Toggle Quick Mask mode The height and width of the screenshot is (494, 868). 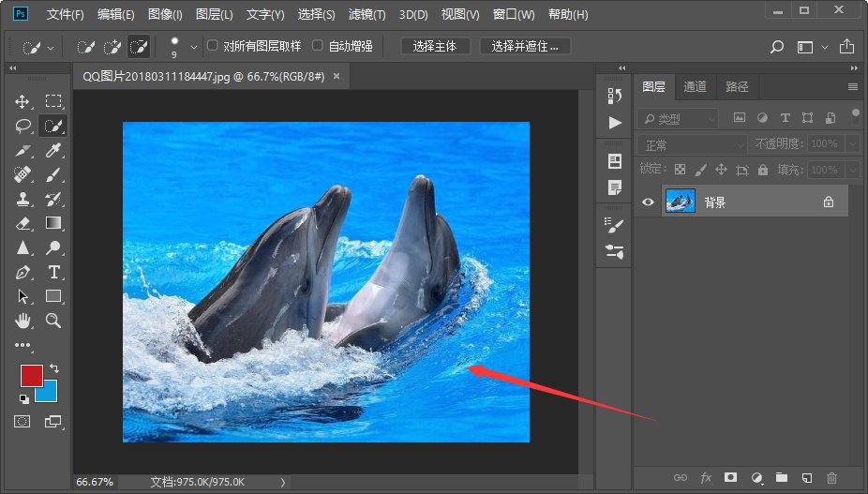22,422
